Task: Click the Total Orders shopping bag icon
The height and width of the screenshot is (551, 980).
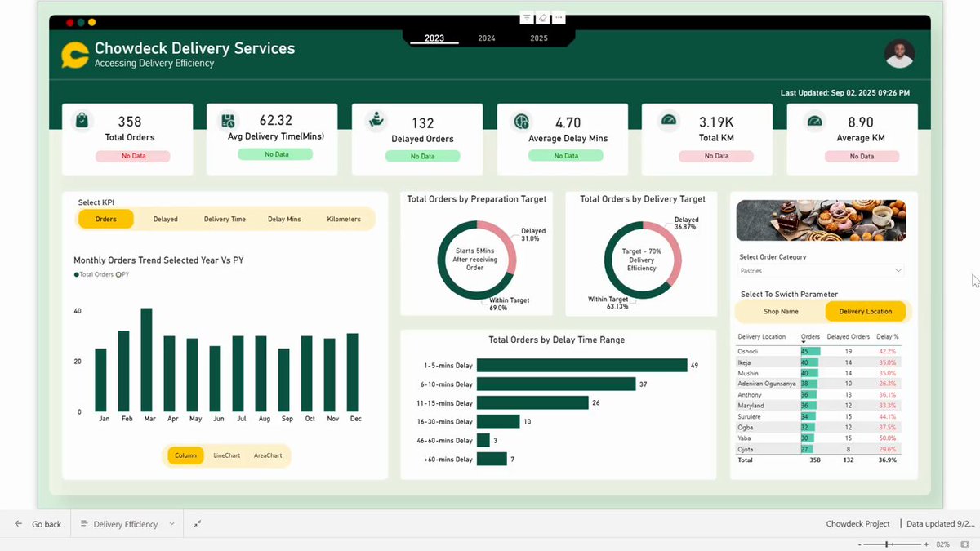Action: 81,121
